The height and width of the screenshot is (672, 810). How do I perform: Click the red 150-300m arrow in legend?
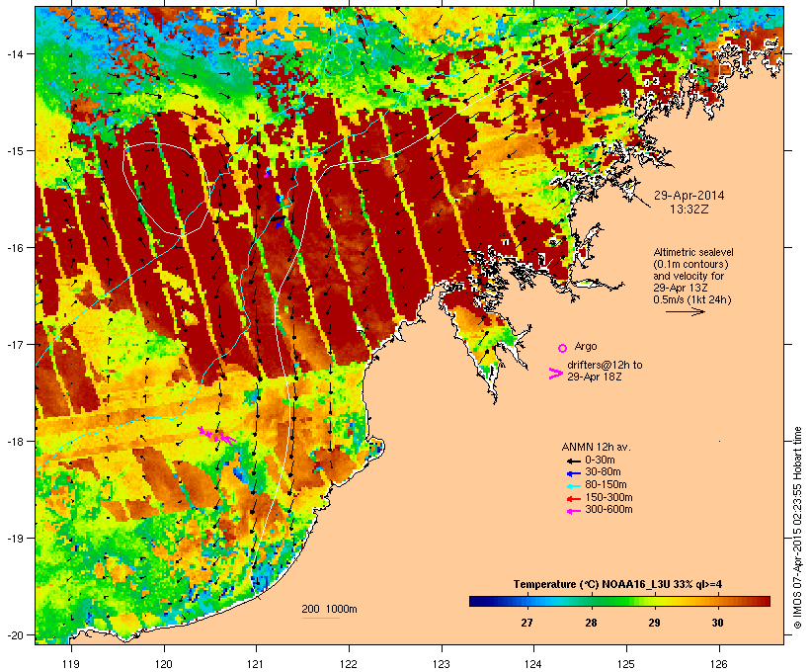[573, 499]
